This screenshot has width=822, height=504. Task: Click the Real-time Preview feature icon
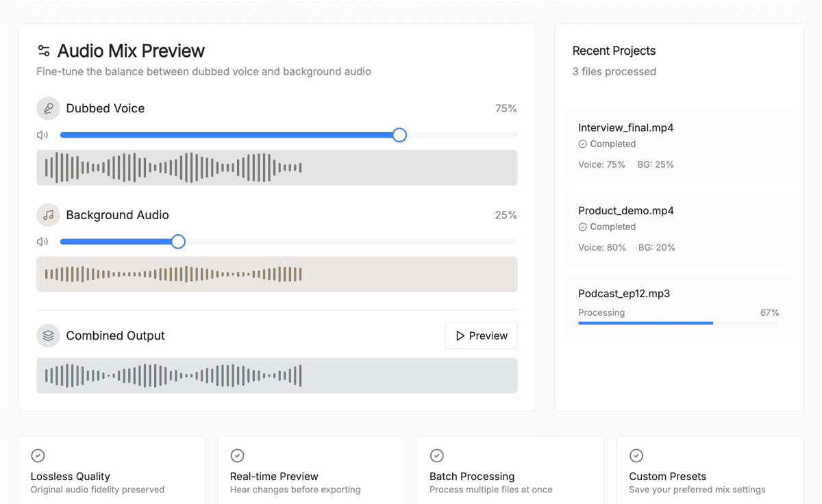237,455
